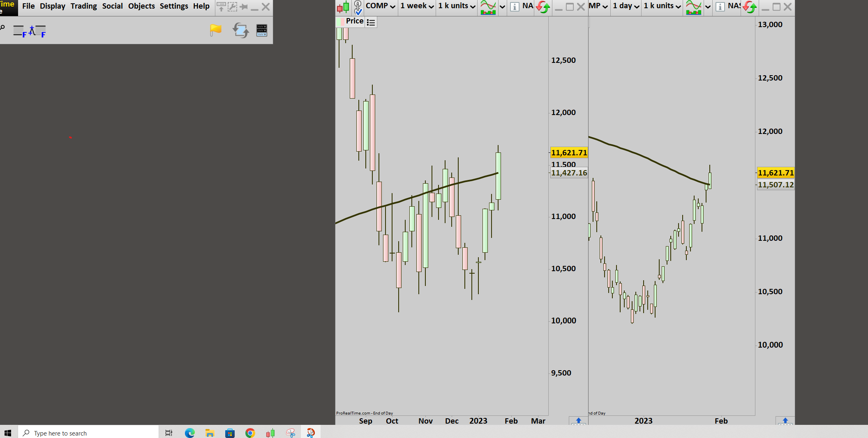Click the list icon beside Price label
The width and height of the screenshot is (868, 438).
pyautogui.click(x=371, y=22)
